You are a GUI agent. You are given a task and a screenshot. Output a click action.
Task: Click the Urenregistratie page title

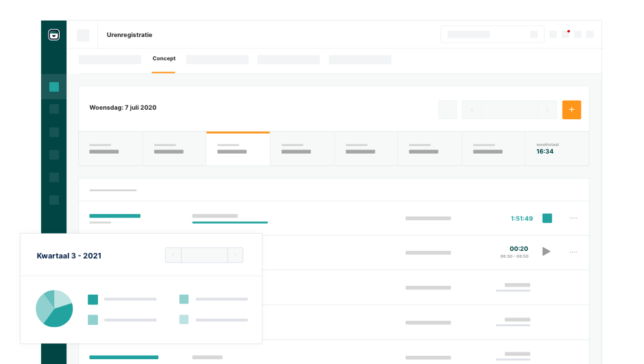click(129, 35)
